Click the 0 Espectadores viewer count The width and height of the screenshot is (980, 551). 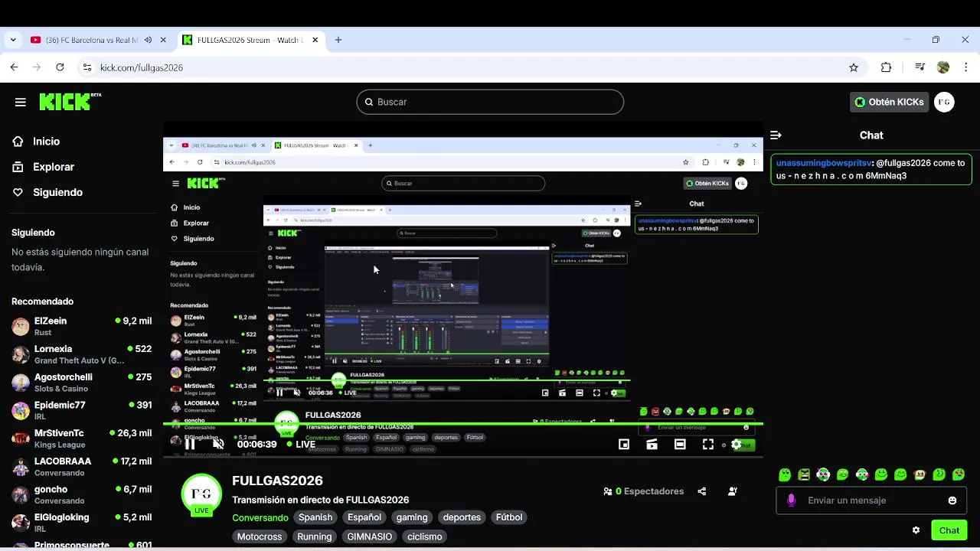[x=643, y=491]
